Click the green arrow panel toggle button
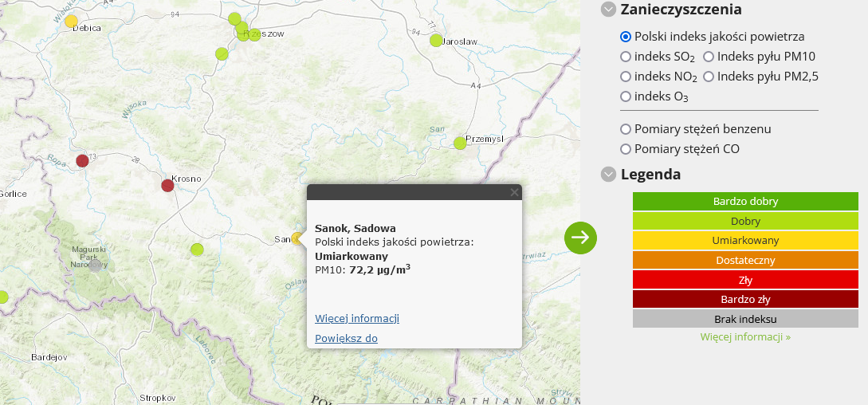868x405 pixels. click(580, 237)
